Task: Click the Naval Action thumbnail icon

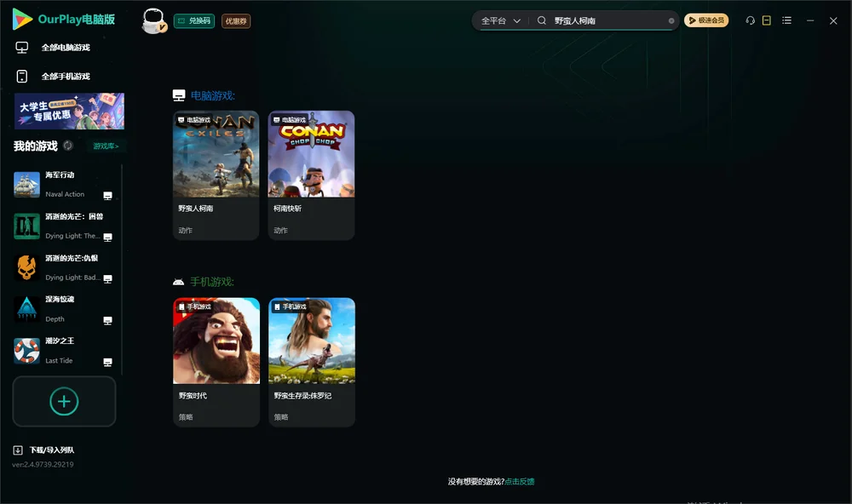Action: (x=26, y=185)
